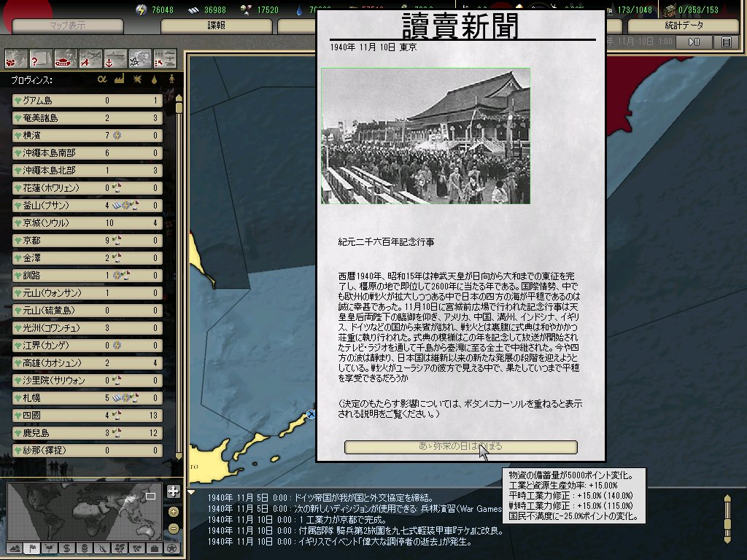This screenshot has height=560, width=747.
Task: Switch to diplomatic briefcase map mode
Action: coord(155,548)
